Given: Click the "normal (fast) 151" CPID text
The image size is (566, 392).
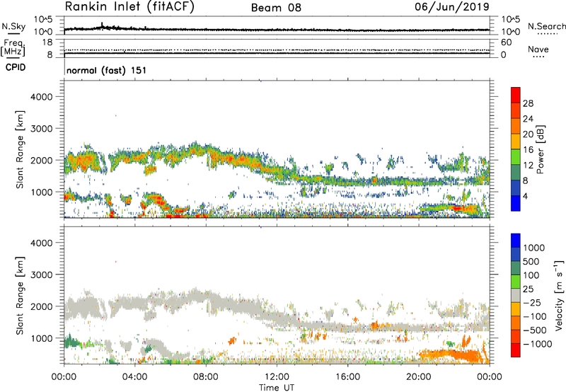Looking at the screenshot, I should coord(107,70).
